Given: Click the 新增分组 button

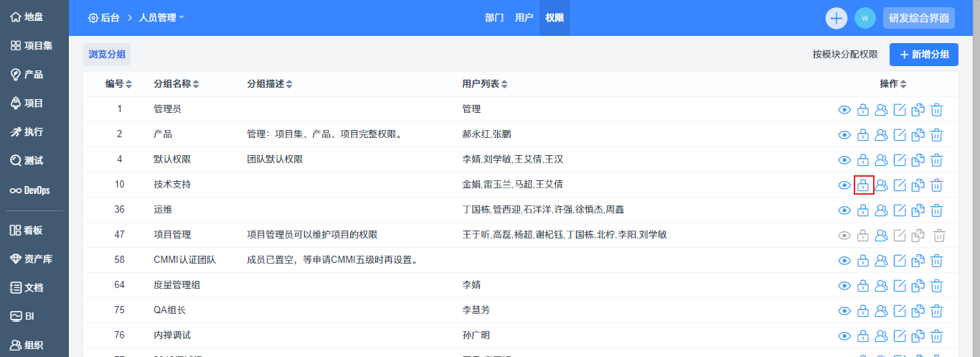Looking at the screenshot, I should click(x=923, y=55).
